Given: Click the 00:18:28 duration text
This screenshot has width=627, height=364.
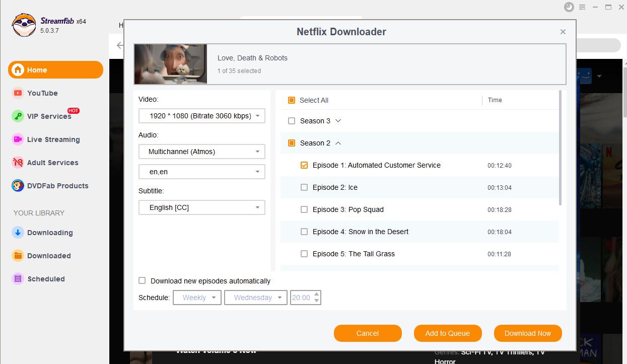Looking at the screenshot, I should (500, 210).
